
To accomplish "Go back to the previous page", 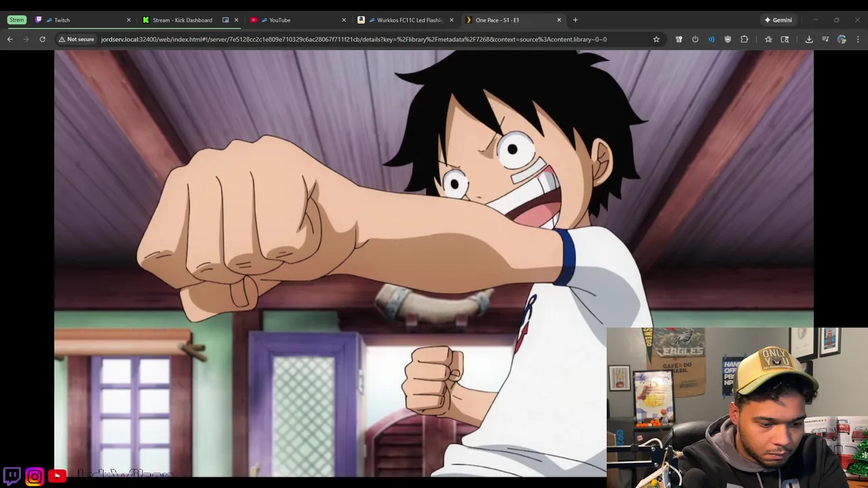I will (9, 39).
